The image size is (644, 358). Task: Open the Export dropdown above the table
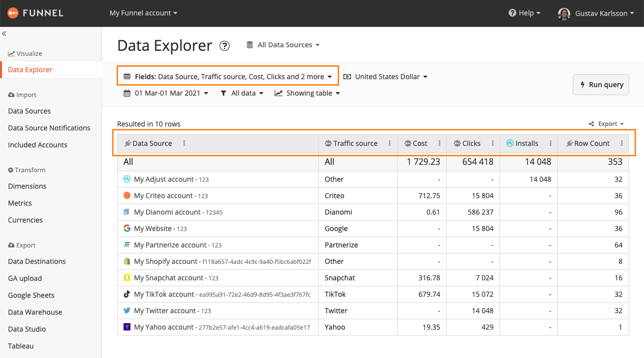pos(606,124)
